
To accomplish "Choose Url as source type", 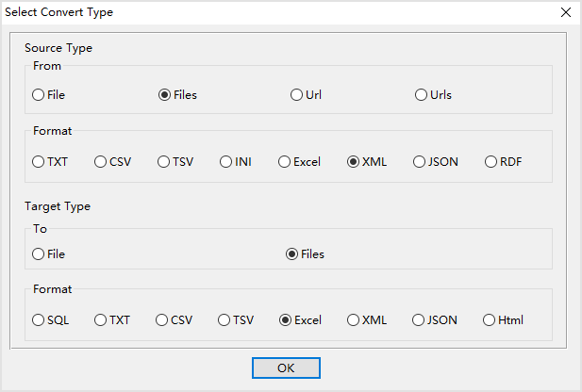I will (297, 94).
